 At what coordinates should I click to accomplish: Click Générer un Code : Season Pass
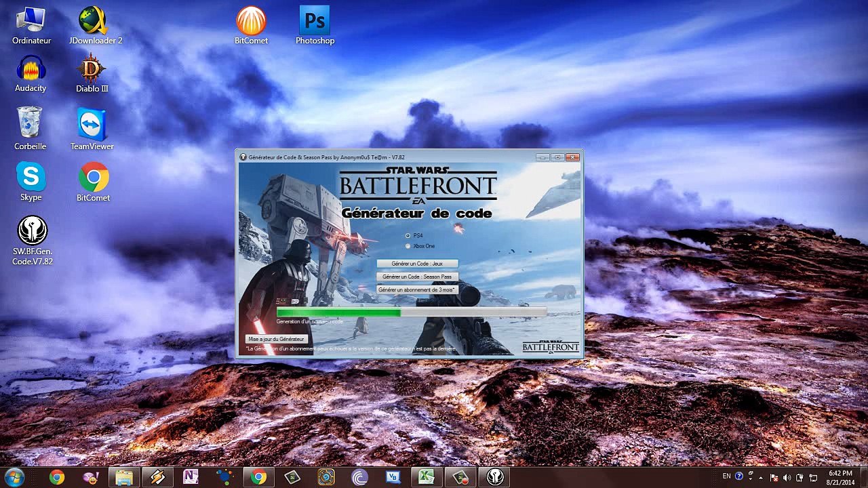tap(417, 277)
